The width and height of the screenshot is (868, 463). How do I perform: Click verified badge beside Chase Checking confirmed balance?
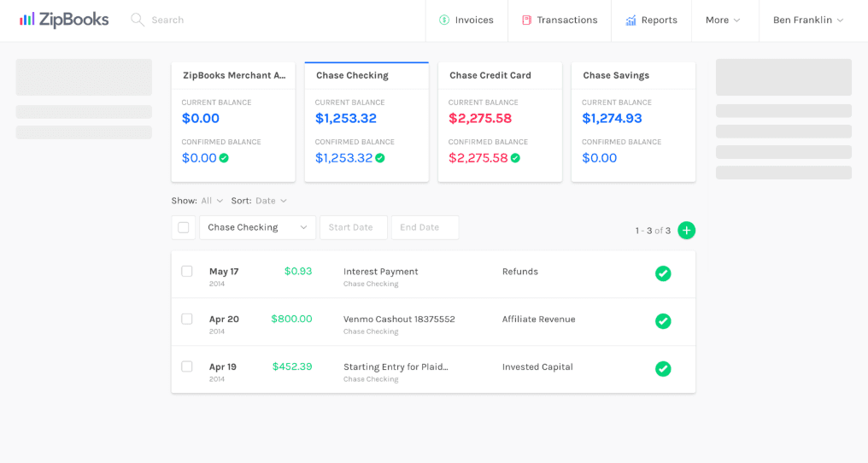[379, 158]
